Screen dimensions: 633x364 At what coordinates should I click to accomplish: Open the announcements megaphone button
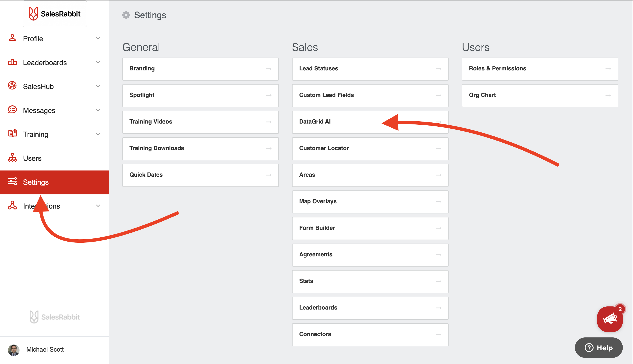coord(610,319)
